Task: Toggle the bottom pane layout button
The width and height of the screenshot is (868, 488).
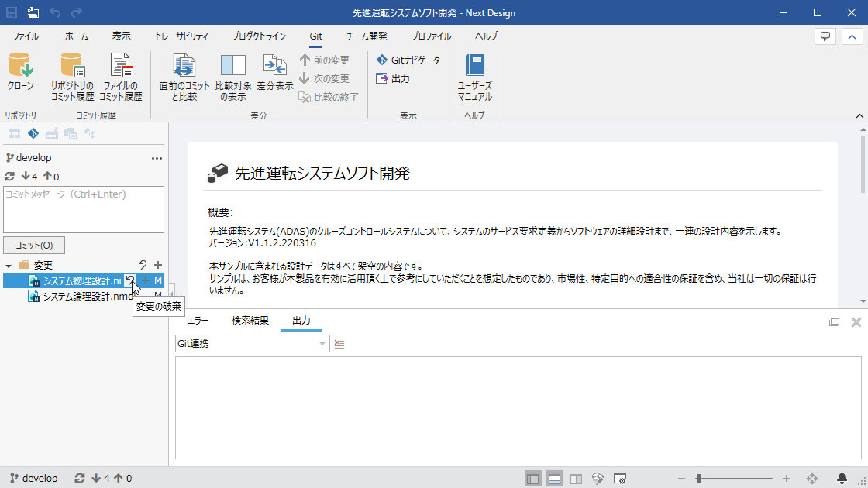Action: click(x=555, y=479)
